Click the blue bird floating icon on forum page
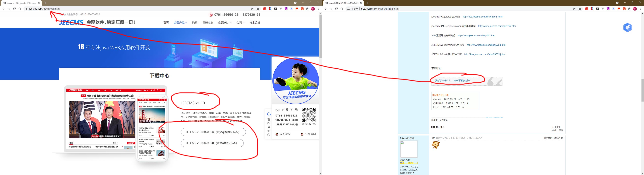 628,27
